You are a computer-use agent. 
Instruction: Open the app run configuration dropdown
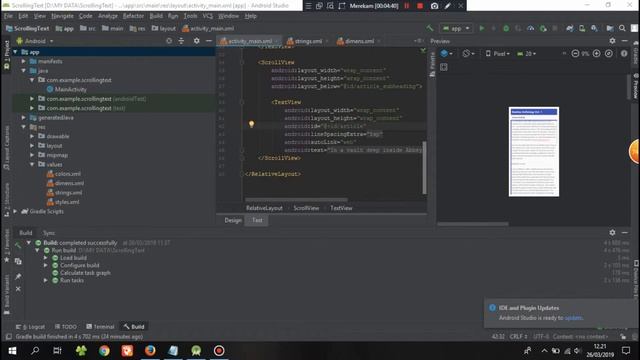click(456, 28)
